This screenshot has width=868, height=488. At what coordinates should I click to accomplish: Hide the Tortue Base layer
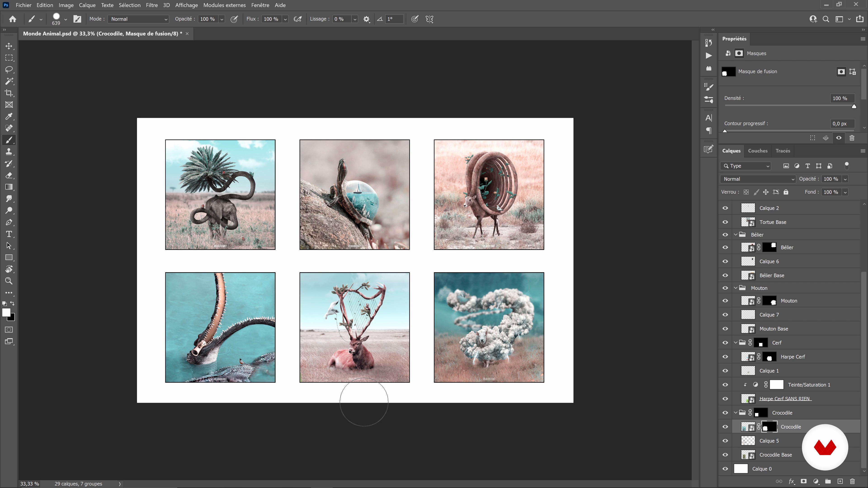725,222
